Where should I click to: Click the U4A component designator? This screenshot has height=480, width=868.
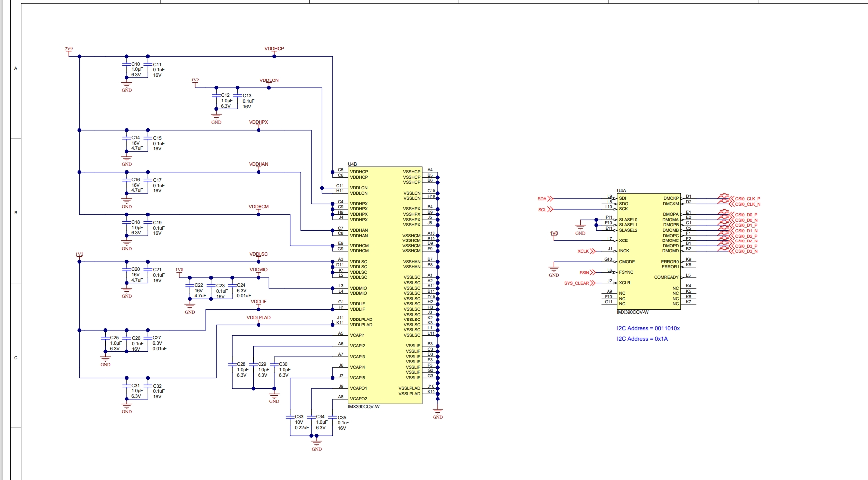pyautogui.click(x=621, y=191)
